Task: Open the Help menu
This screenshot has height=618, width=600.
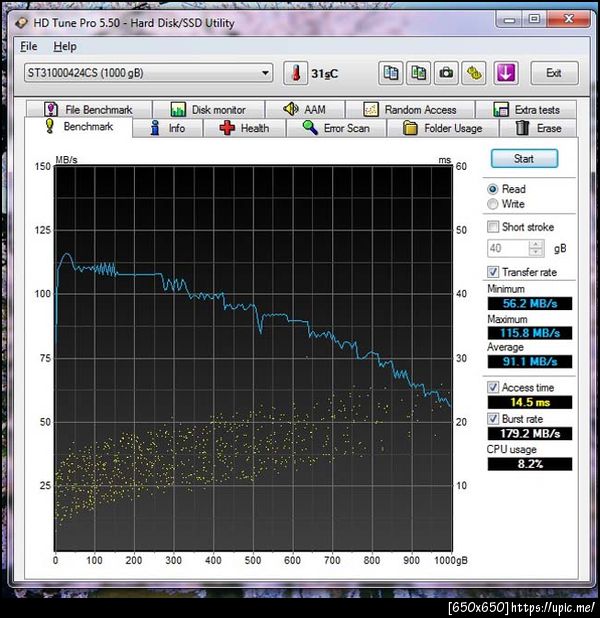Action: pyautogui.click(x=65, y=47)
